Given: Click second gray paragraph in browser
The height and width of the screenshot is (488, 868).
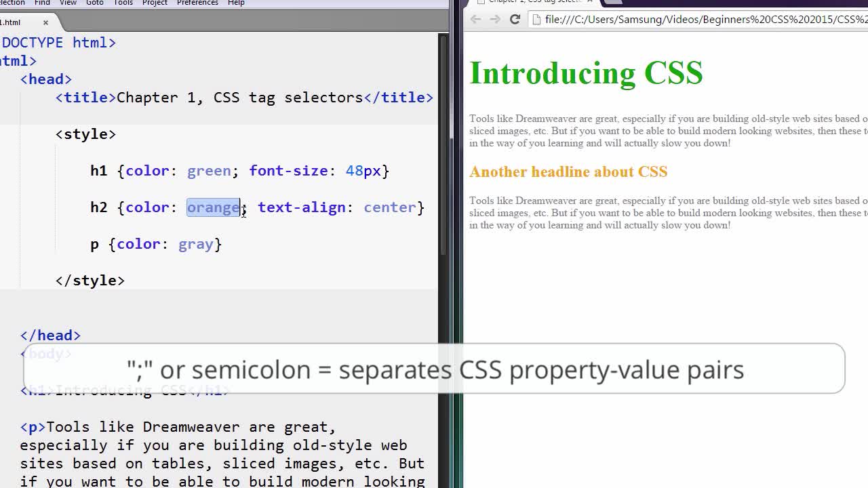Looking at the screenshot, I should 669,213.
